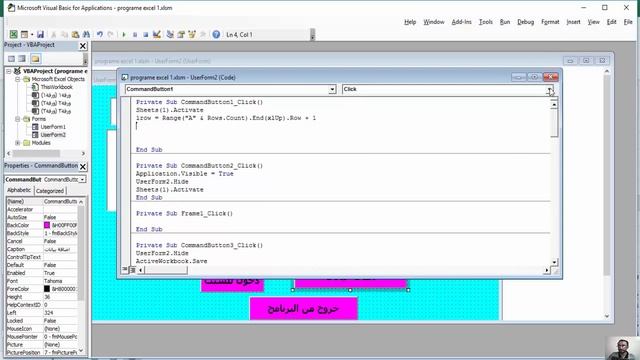Open the Format menu

click(x=550, y=22)
